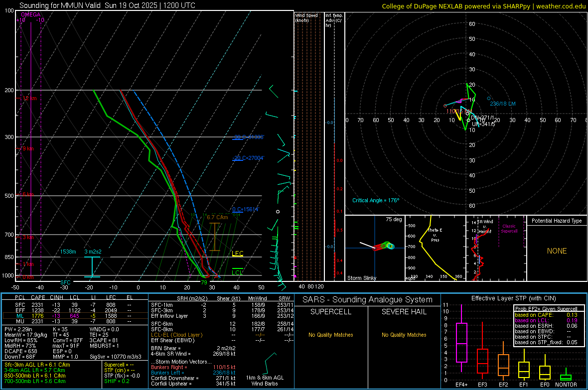Click the SHIP = 0.2 value
Image resolution: width=588 pixels, height=390 pixels.
coord(117,381)
